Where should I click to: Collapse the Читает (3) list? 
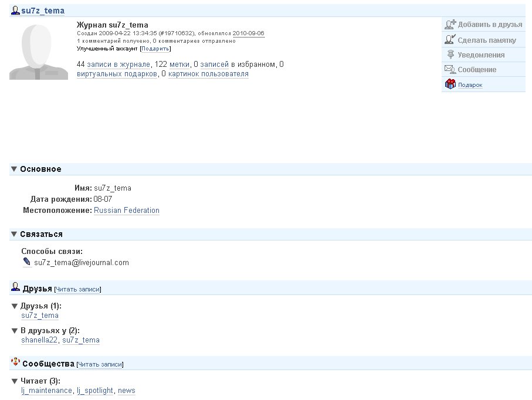[15, 381]
